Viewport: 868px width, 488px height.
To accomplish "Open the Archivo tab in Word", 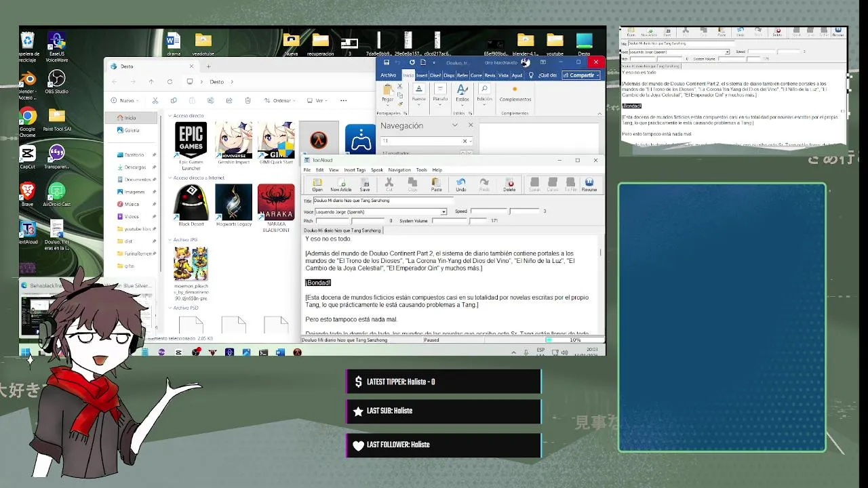I will point(389,75).
